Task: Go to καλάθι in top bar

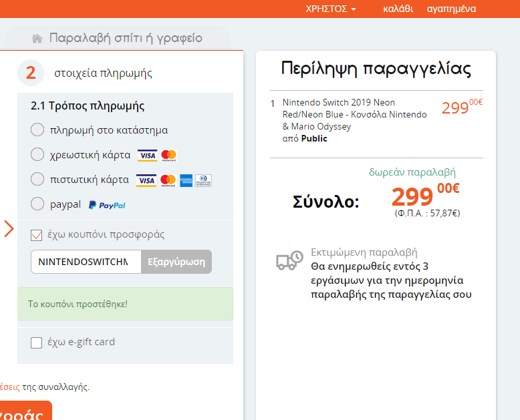Action: [398, 9]
